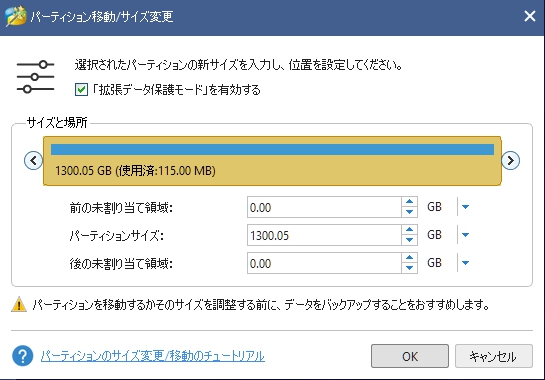Click the キャンセル button
545x380 pixels.
click(x=494, y=356)
